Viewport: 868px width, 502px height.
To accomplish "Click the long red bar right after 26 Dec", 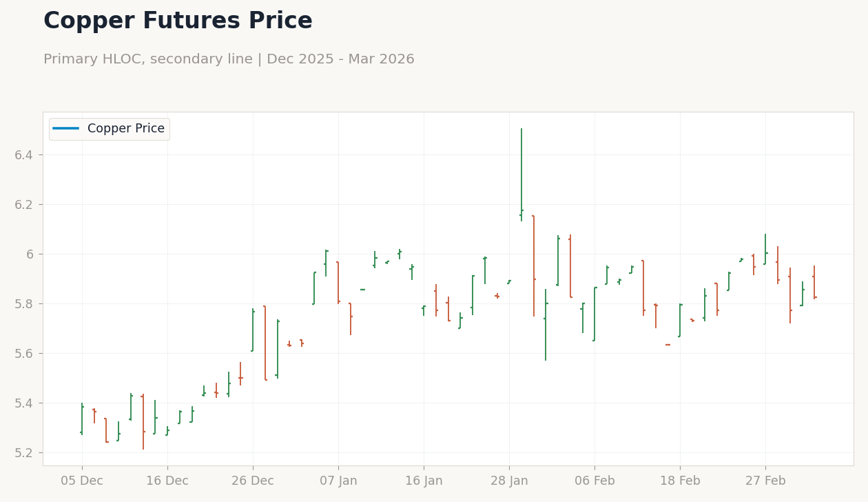I will [265, 343].
